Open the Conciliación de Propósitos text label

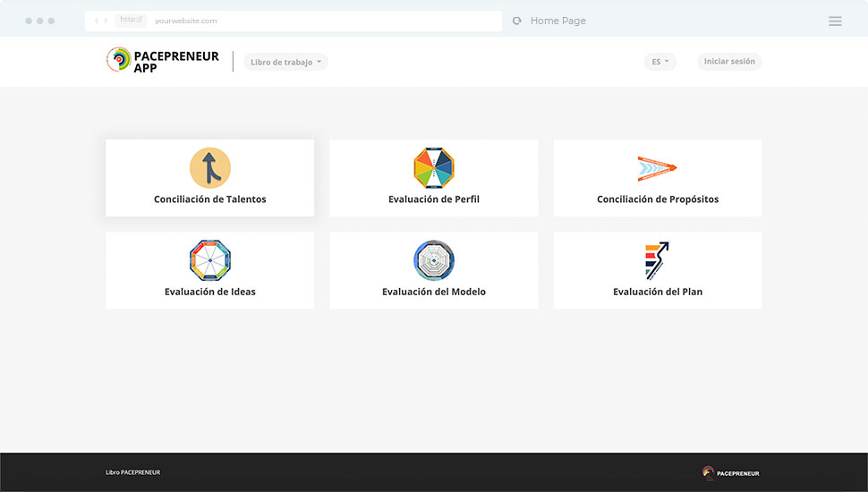[657, 199]
